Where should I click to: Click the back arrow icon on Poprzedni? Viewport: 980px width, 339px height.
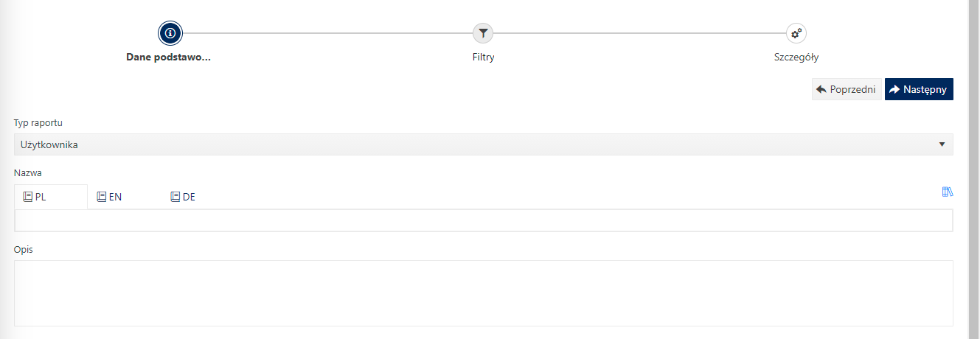coord(821,89)
